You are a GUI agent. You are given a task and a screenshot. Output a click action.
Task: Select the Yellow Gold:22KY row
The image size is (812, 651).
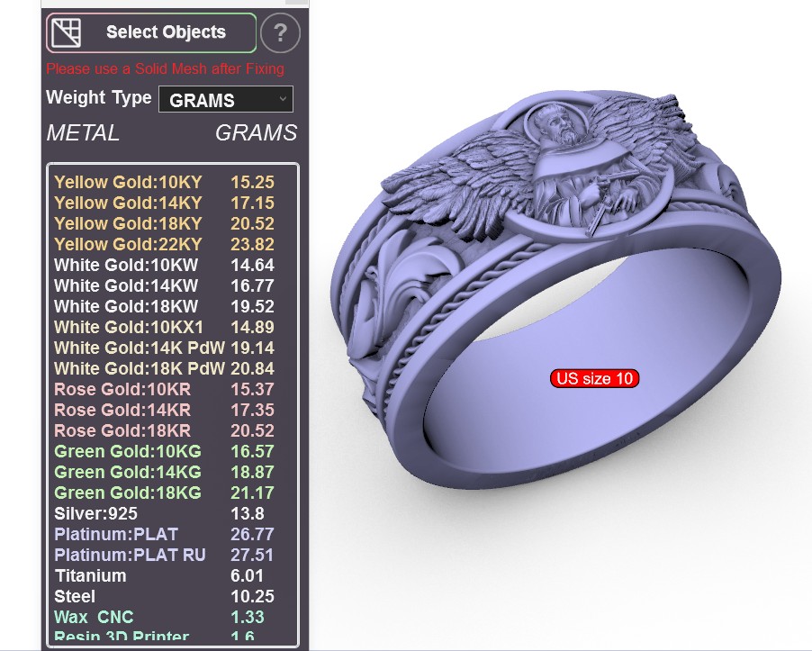[164, 244]
